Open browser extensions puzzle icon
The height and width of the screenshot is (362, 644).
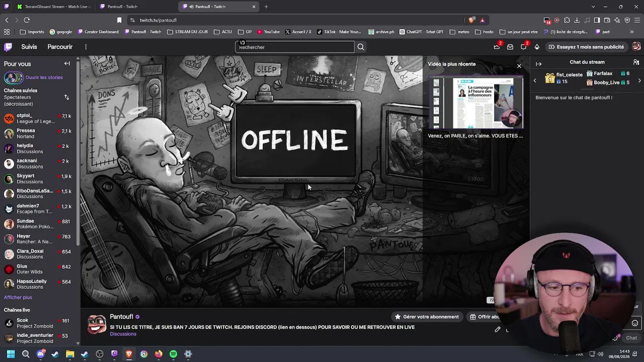point(567,20)
